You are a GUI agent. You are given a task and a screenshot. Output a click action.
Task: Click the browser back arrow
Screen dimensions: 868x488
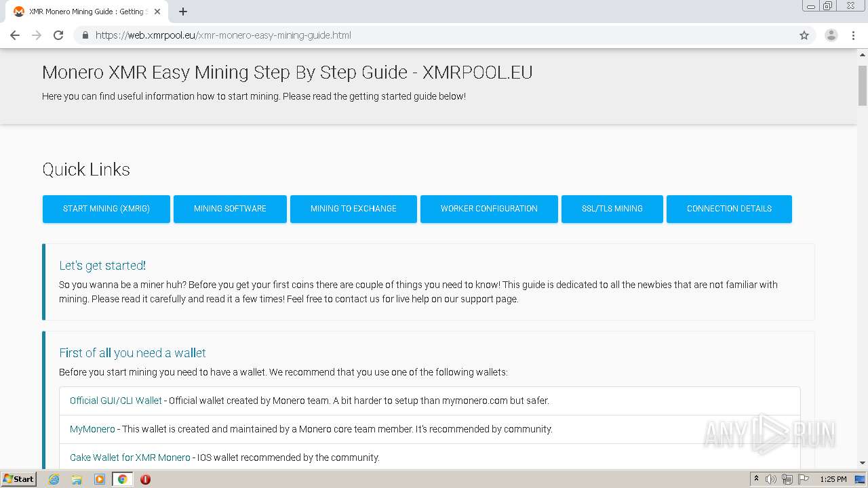(x=15, y=35)
